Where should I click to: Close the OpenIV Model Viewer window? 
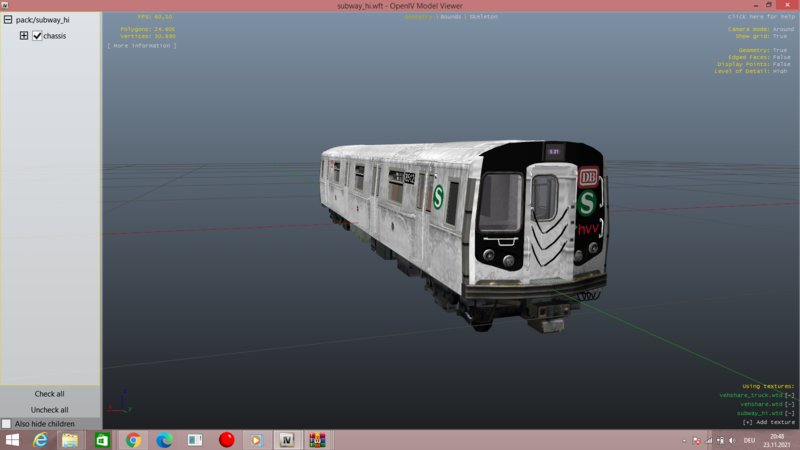[787, 5]
